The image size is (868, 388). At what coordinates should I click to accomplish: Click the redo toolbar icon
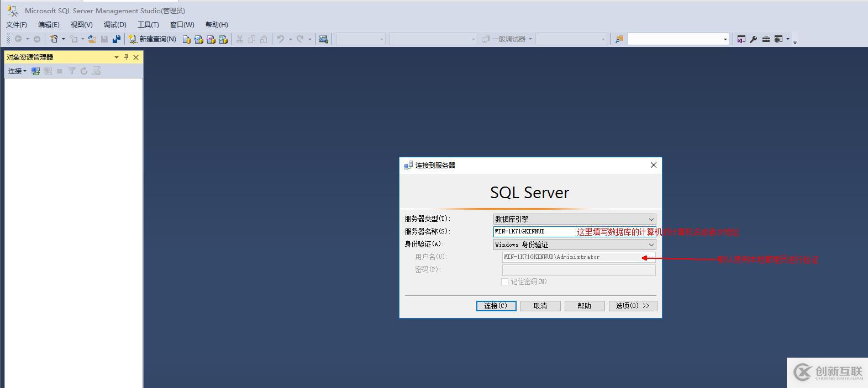tap(300, 39)
